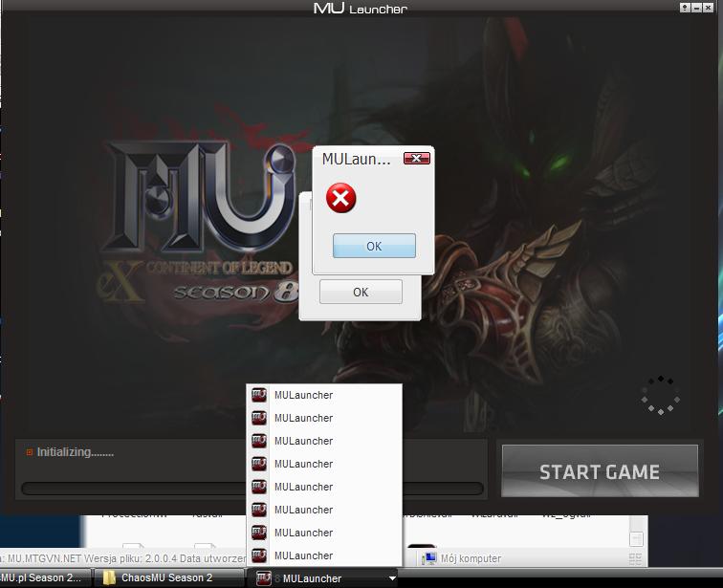This screenshot has height=588, width=723.
Task: Click the resize grip icon in the Explorer status bar
Action: (635, 559)
